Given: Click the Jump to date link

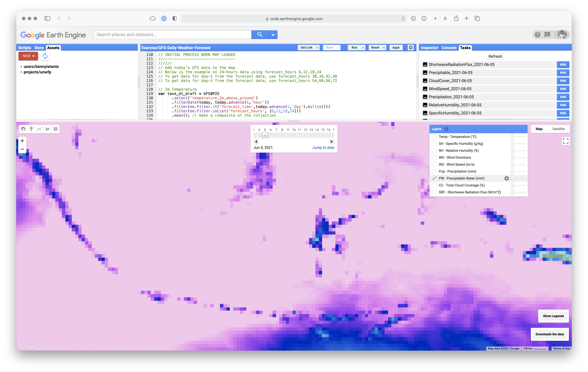Looking at the screenshot, I should point(323,148).
